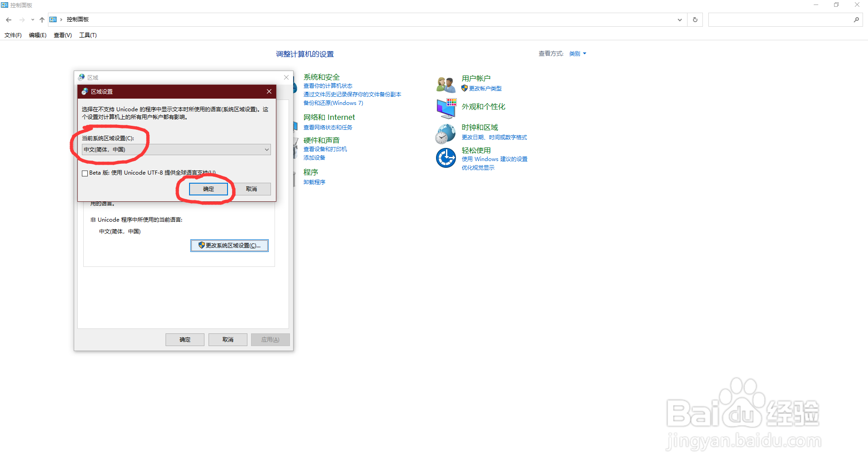This screenshot has width=868, height=470.
Task: Open 网络和 Internet category
Action: [x=329, y=117]
